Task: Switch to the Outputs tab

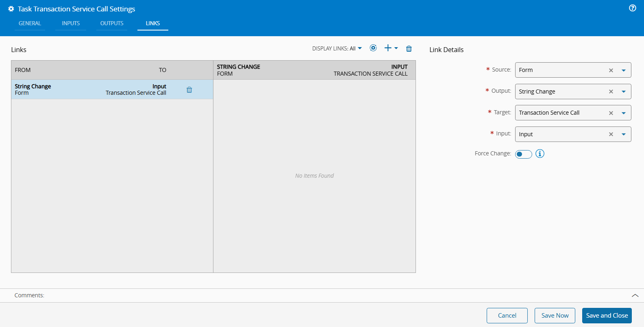Action: point(112,23)
